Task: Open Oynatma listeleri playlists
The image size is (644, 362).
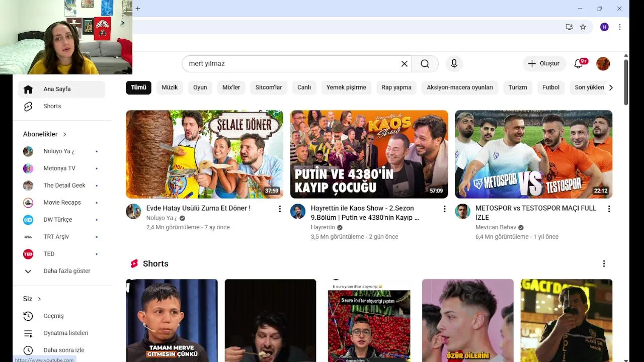Action: (x=62, y=333)
